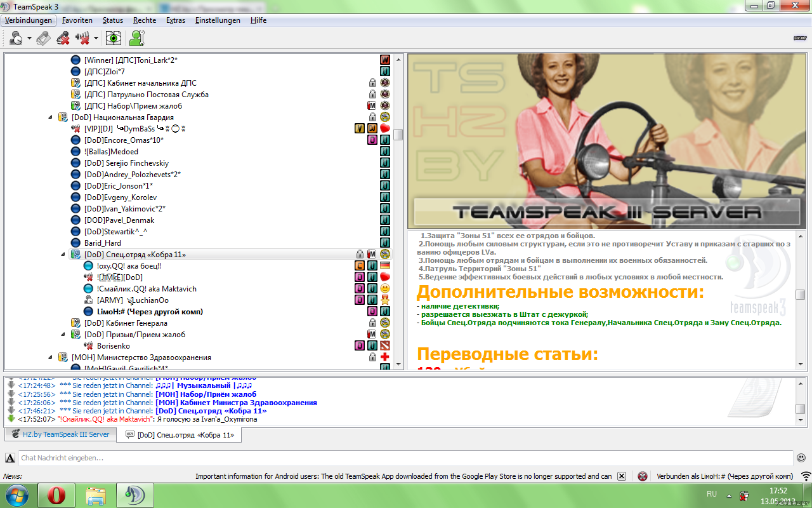
Task: Open the Verbindungen menu
Action: pos(29,20)
